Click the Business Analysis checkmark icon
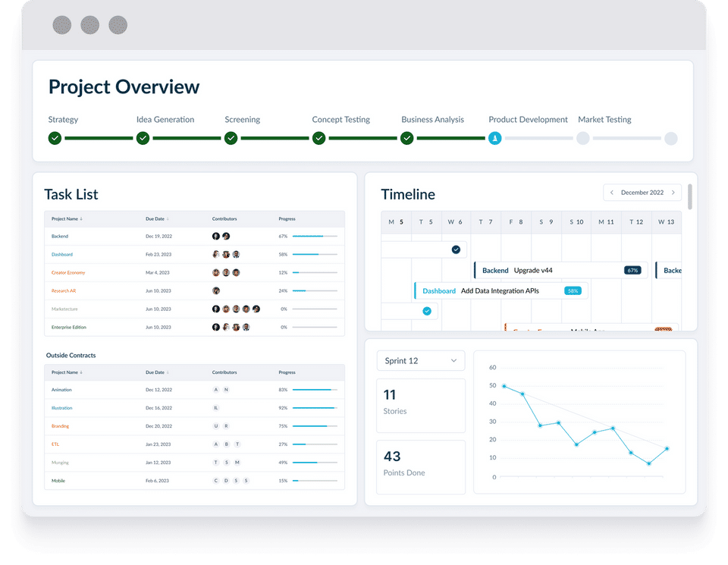Screen dimensions: 728x565 click(x=407, y=138)
